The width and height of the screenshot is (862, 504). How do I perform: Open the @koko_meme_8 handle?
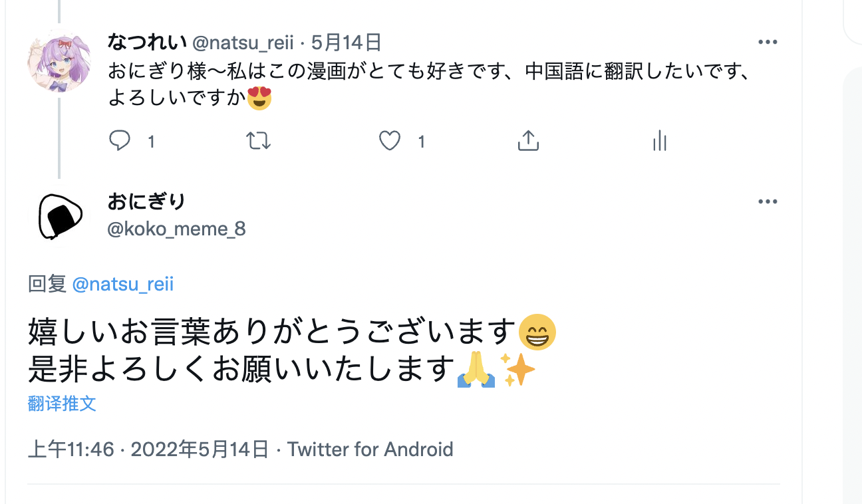point(176,229)
